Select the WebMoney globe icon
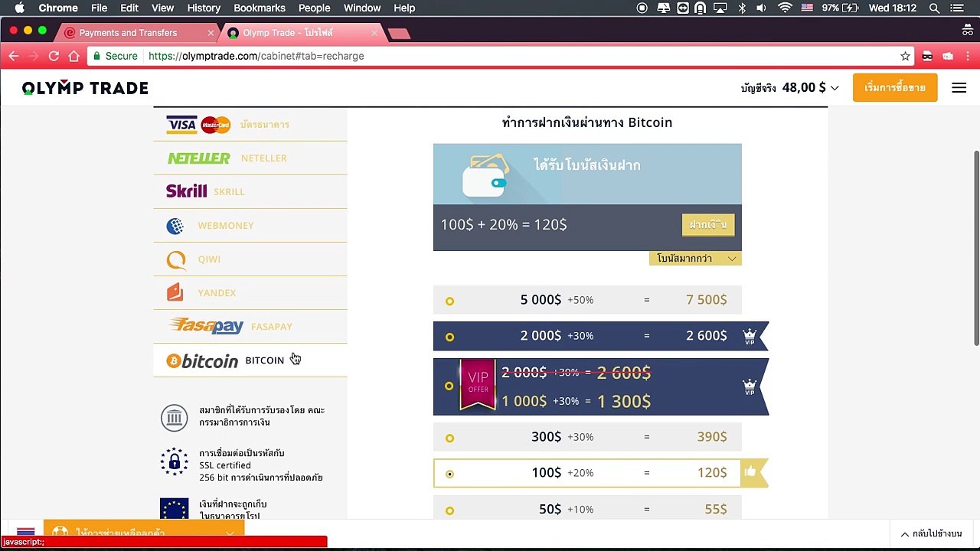 (175, 226)
